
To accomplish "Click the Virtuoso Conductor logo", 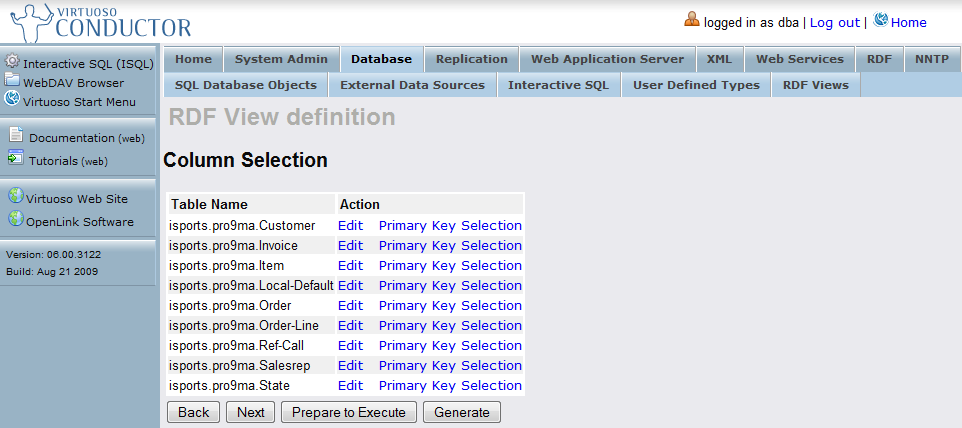I will (98, 22).
